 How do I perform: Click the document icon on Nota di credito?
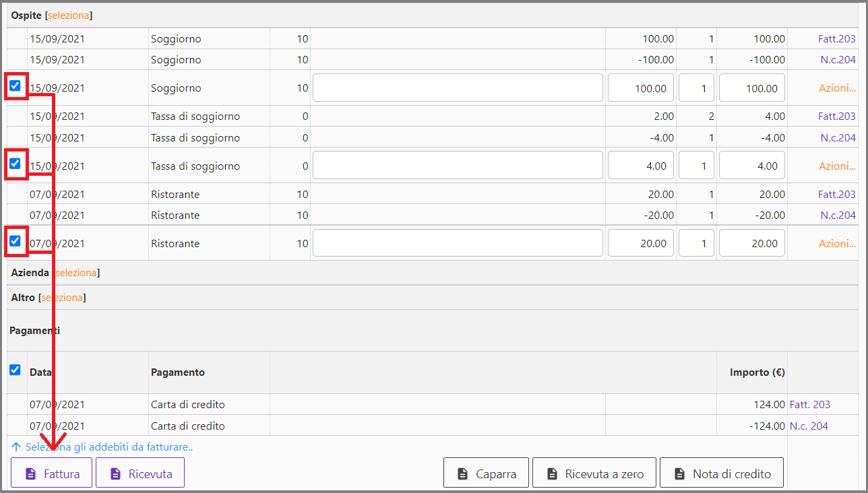tap(679, 473)
